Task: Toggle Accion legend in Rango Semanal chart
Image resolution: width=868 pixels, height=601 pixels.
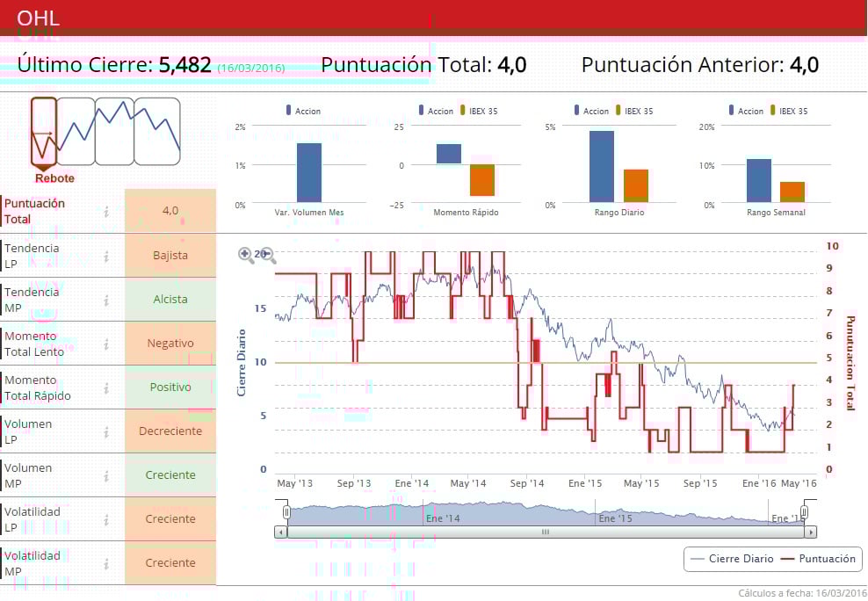Action: click(x=746, y=111)
